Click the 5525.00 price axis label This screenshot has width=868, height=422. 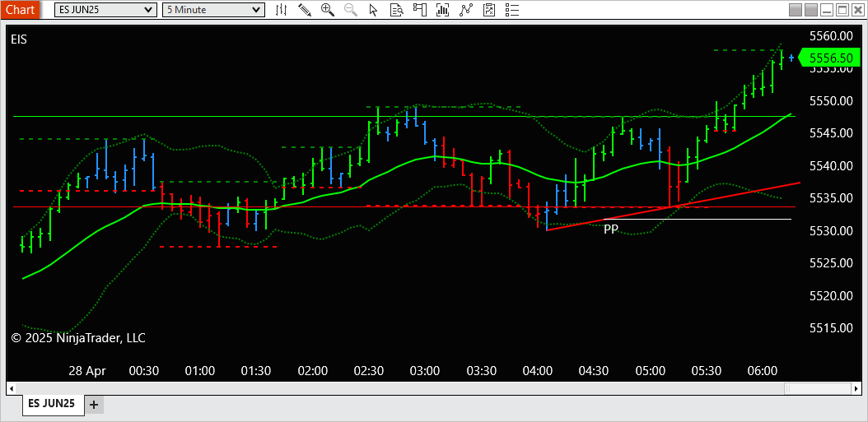(831, 262)
